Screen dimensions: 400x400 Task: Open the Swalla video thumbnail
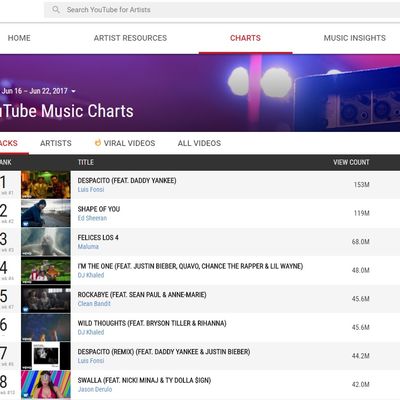(x=46, y=385)
